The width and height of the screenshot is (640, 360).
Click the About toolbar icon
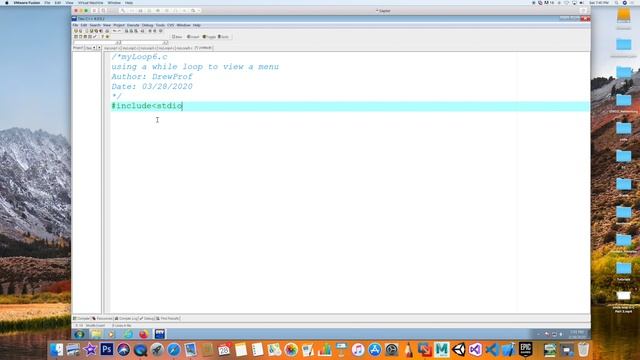tap(107, 37)
